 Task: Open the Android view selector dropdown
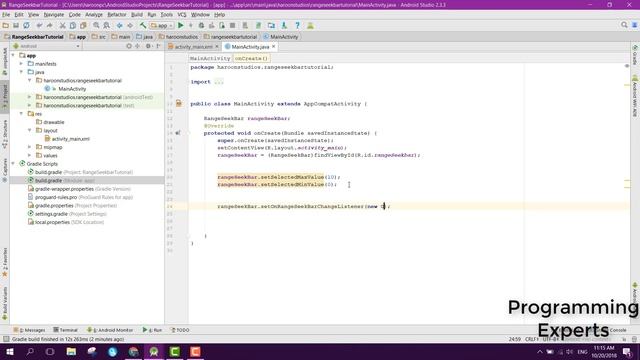(x=46, y=46)
